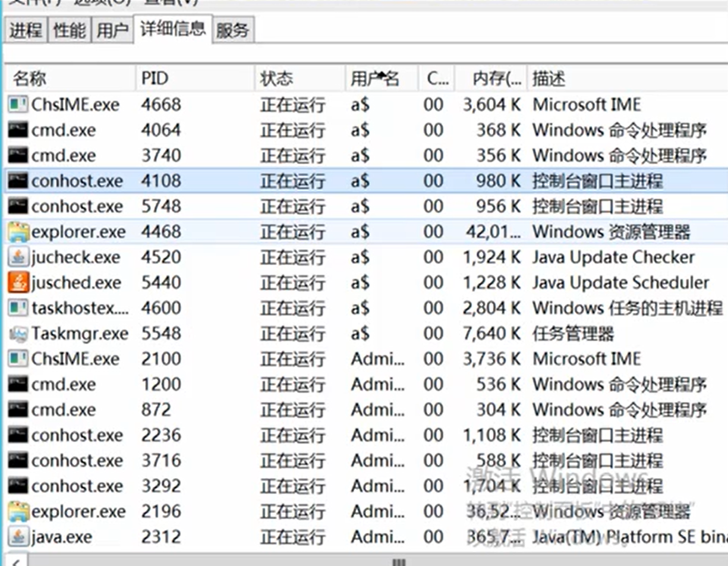
Task: Click the explorer.exe icon for PID 4468
Action: 18,231
